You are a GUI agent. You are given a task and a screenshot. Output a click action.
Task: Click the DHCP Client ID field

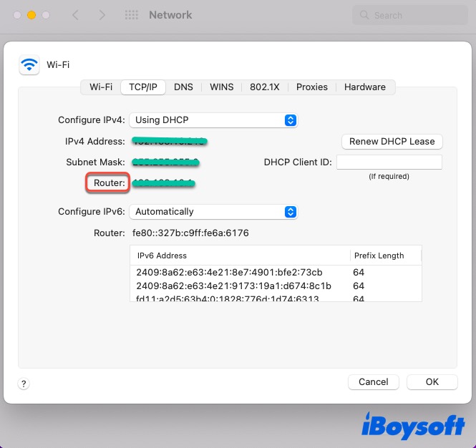(389, 162)
